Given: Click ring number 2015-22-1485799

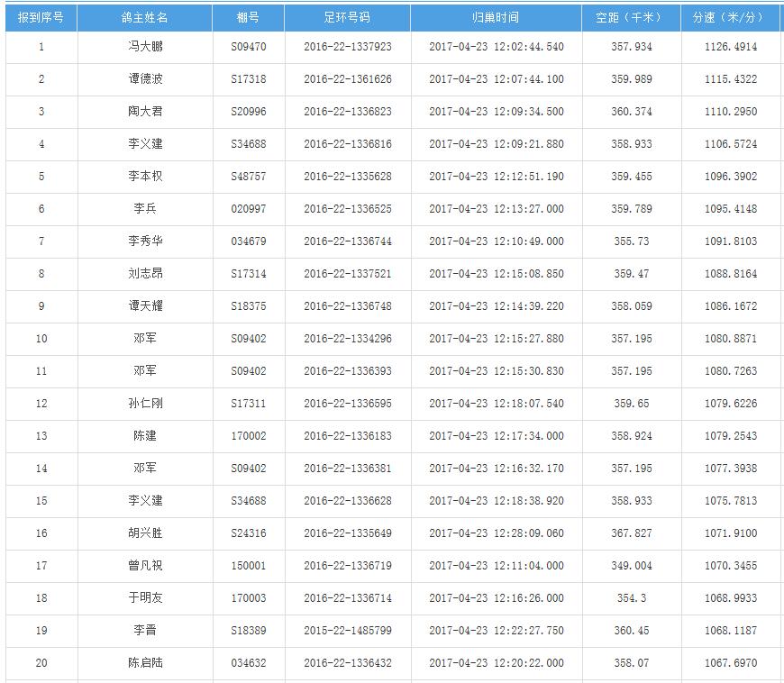Looking at the screenshot, I should pyautogui.click(x=347, y=631).
